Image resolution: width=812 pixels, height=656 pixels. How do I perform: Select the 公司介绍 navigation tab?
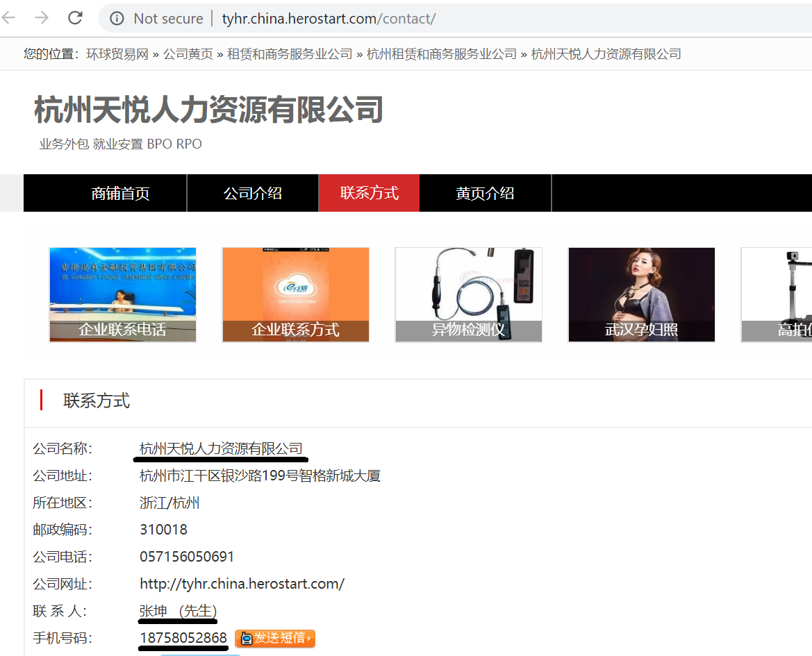(253, 193)
